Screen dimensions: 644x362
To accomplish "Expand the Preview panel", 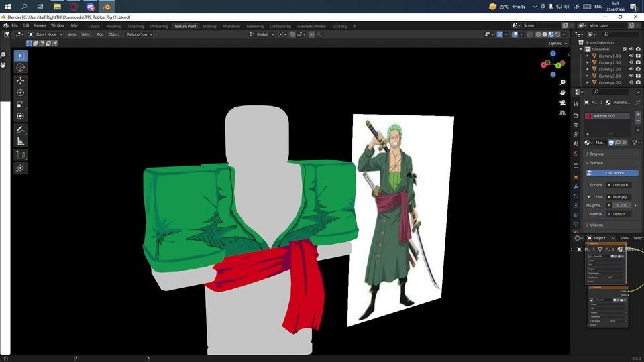I will (x=597, y=154).
